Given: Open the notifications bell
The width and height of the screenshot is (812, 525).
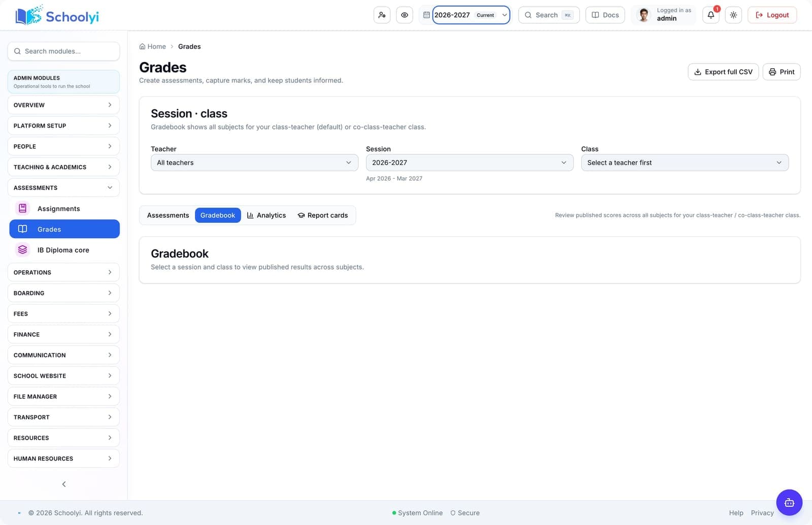Looking at the screenshot, I should coord(711,15).
